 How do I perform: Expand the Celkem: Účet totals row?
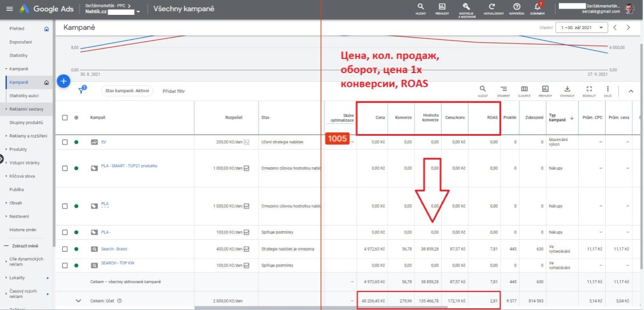pyautogui.click(x=77, y=300)
